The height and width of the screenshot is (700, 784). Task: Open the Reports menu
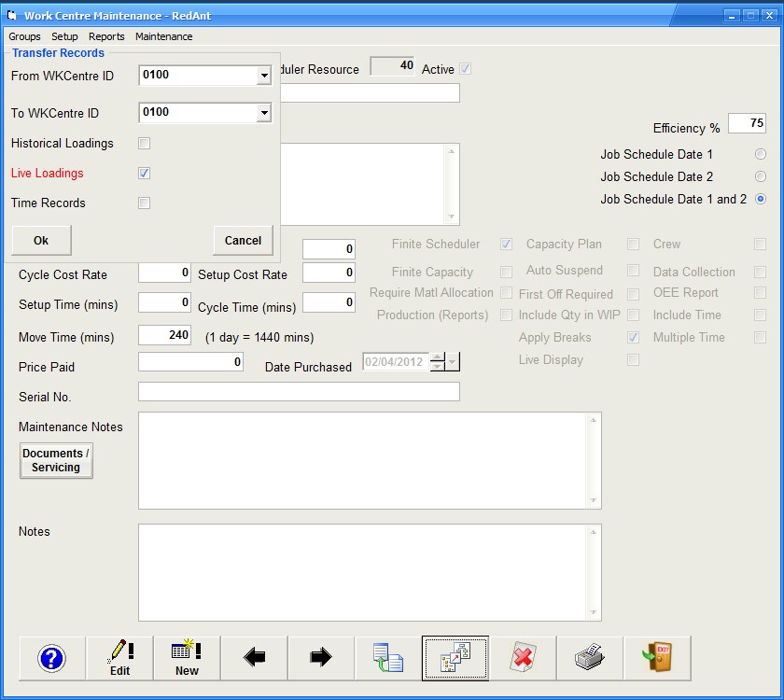[106, 36]
